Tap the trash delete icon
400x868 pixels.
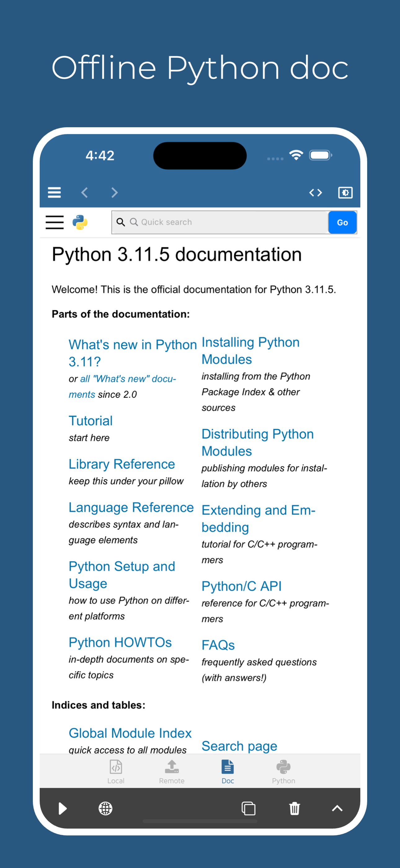pos(295,808)
